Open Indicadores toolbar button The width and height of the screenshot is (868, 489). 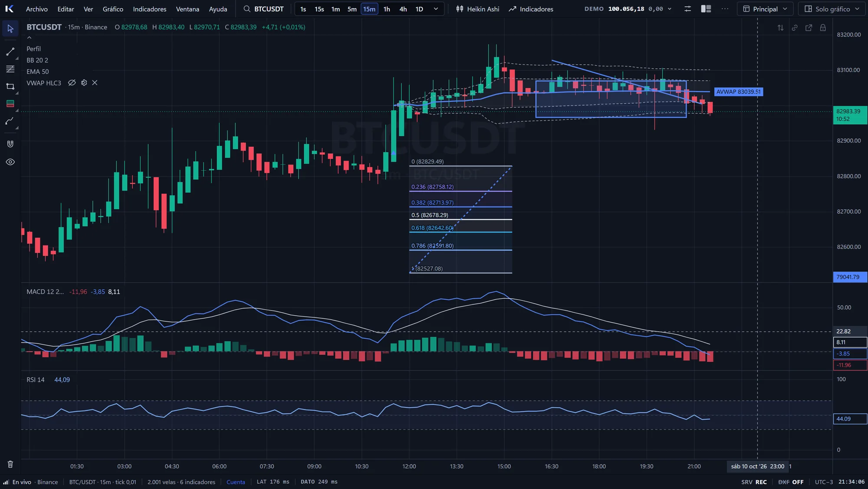[531, 9]
